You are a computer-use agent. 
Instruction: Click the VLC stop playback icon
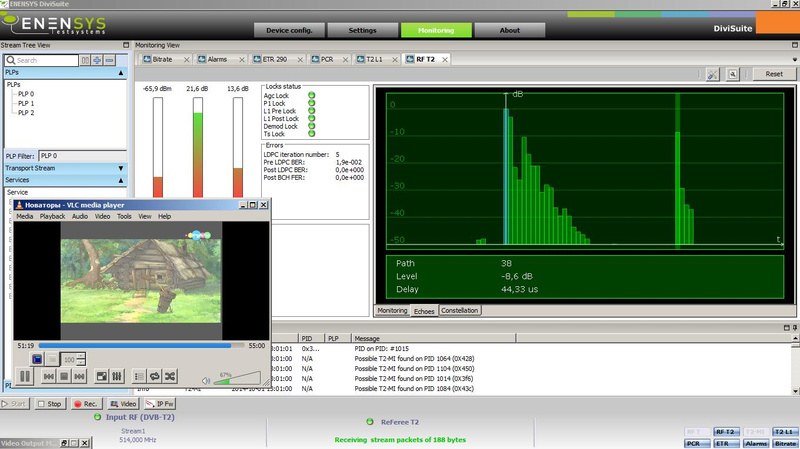[x=64, y=376]
